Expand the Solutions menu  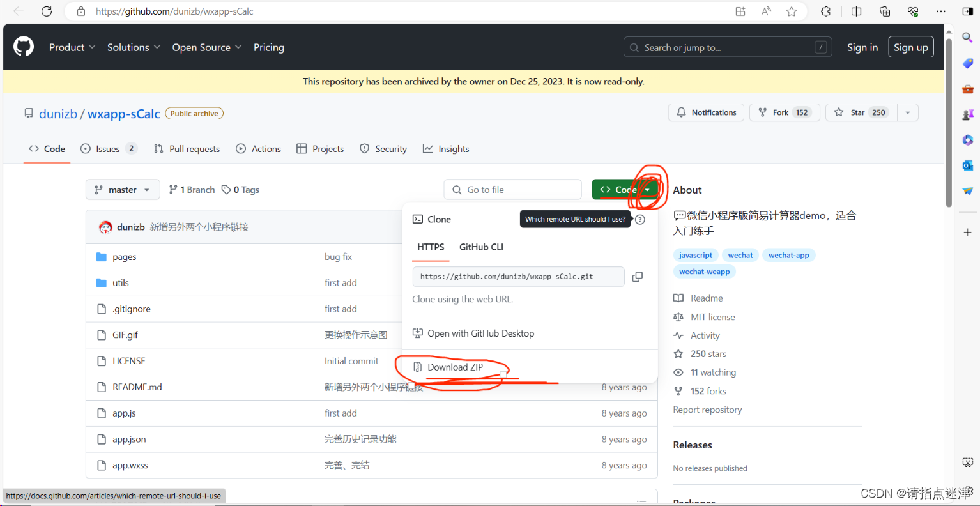[x=134, y=47]
